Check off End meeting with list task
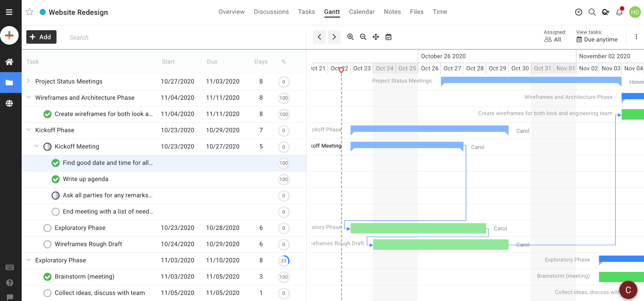The height and width of the screenshot is (301, 644). click(x=55, y=212)
